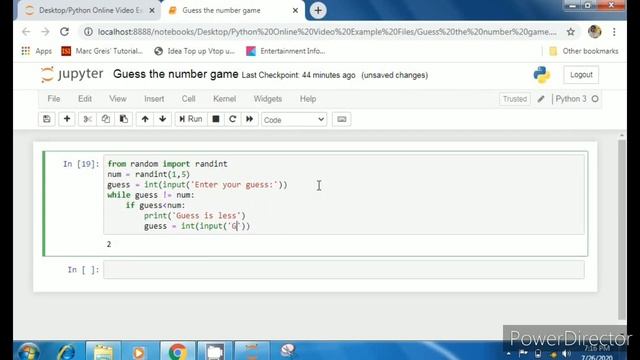Save notebook with the floppy disk icon
This screenshot has height=360, width=640.
click(x=47, y=119)
